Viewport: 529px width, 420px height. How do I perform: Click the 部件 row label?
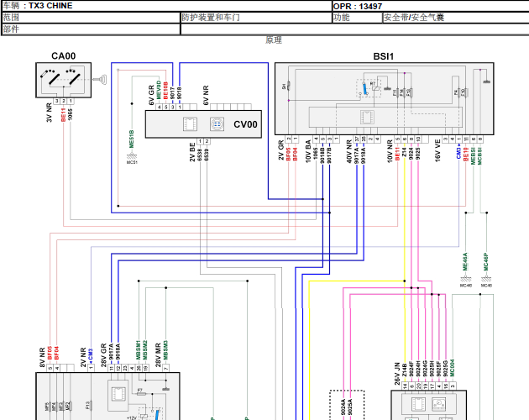(x=11, y=29)
